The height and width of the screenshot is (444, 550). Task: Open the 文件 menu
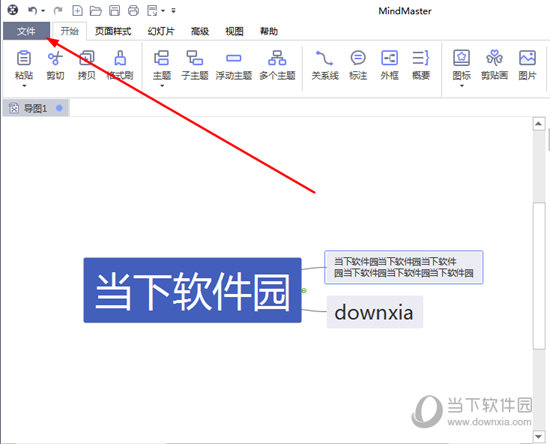pyautogui.click(x=26, y=31)
